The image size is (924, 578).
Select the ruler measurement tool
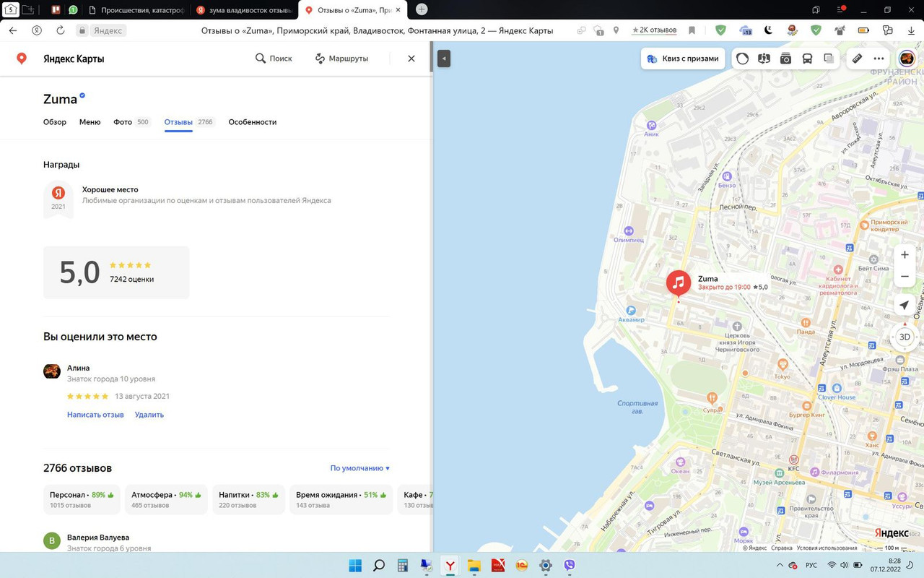point(857,59)
